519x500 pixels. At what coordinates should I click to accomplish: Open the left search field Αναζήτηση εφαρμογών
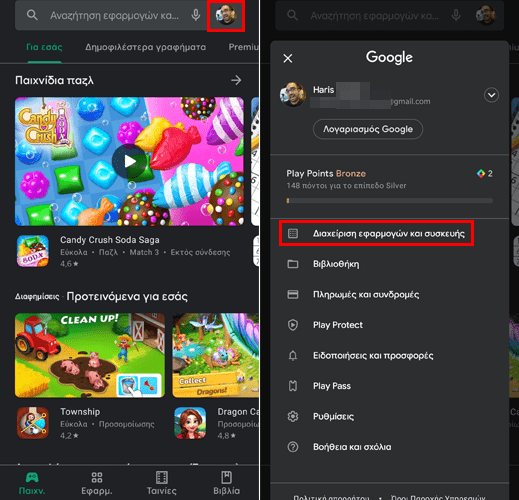tap(114, 15)
